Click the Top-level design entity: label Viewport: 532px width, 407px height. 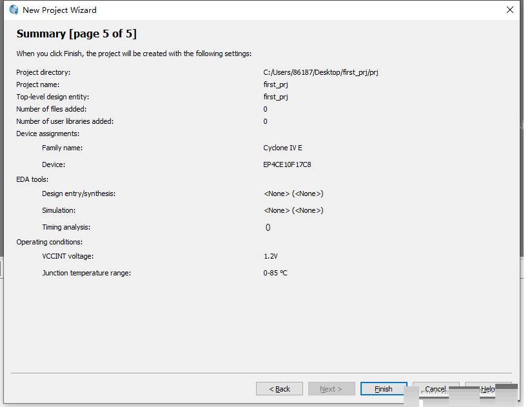click(x=53, y=97)
